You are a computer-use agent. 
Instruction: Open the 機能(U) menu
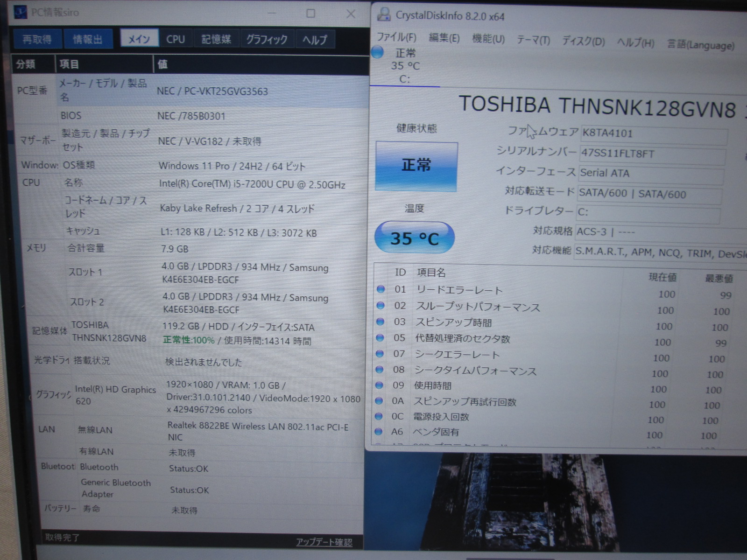[x=488, y=39]
